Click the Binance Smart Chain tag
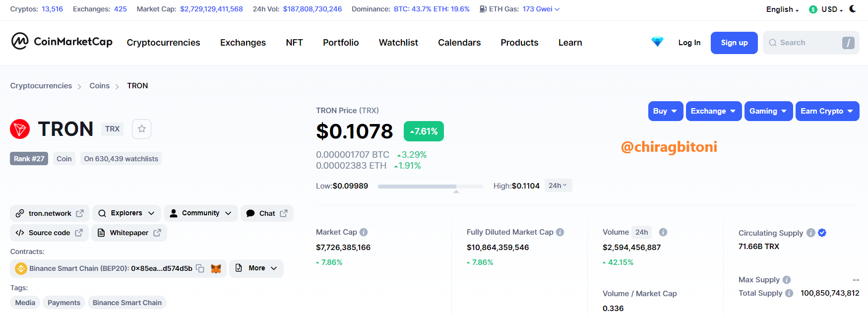This screenshot has width=868, height=318. (127, 303)
